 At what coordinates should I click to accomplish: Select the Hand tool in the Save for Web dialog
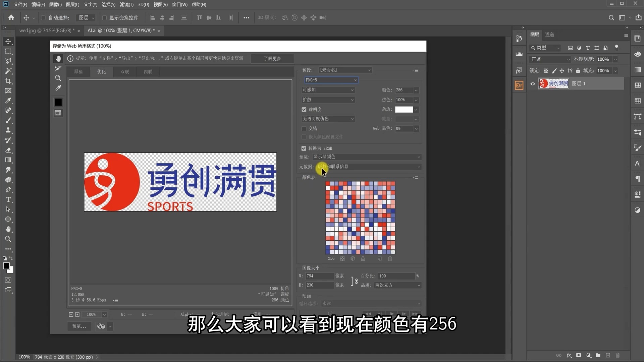[58, 58]
